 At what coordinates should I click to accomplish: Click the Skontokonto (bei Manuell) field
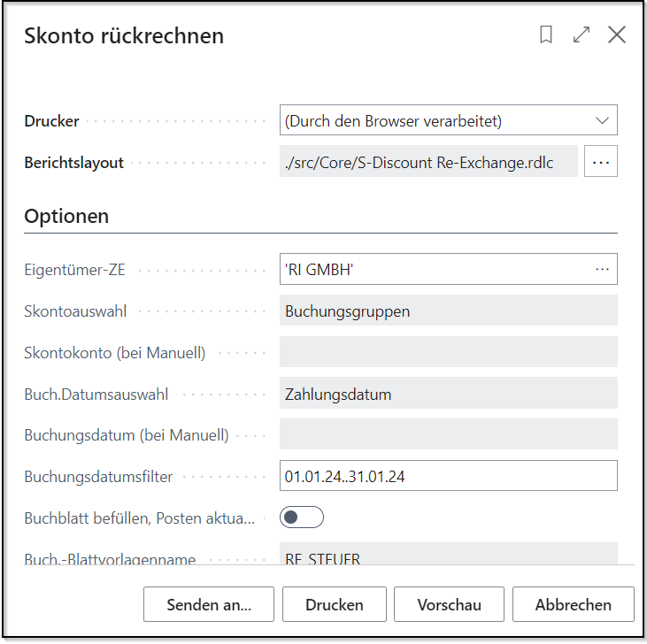point(448,352)
